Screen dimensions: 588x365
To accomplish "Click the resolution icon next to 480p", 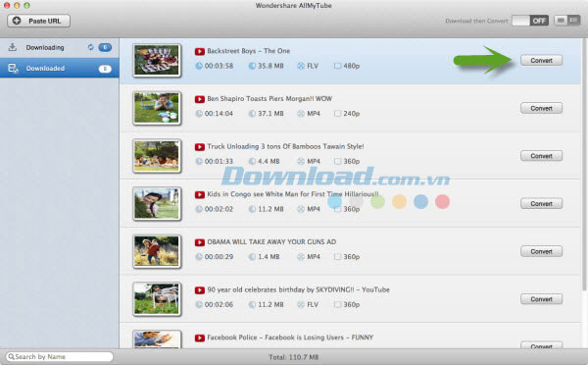I will pyautogui.click(x=337, y=66).
